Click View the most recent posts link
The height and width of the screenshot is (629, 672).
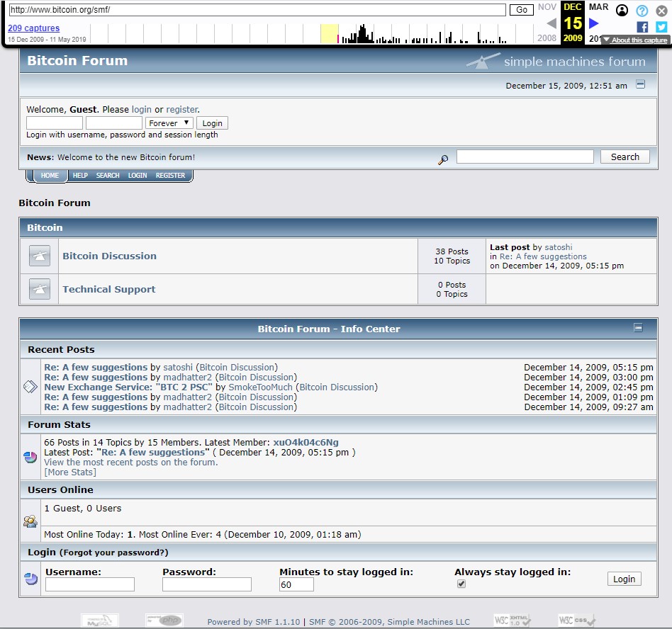click(130, 463)
